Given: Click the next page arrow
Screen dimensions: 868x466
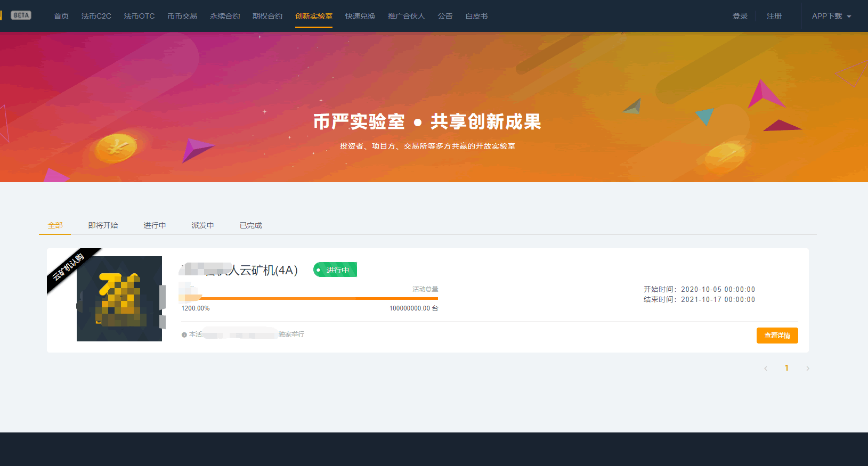Looking at the screenshot, I should [808, 369].
